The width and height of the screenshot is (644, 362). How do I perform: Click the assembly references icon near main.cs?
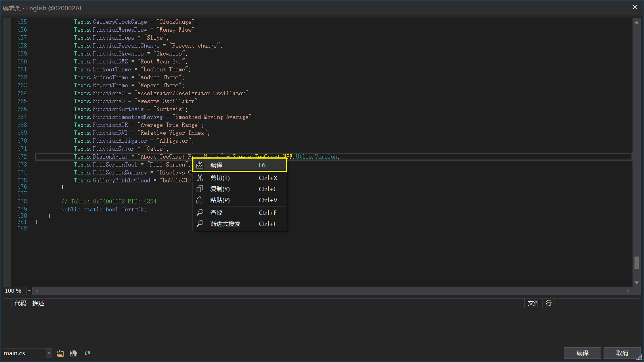[x=74, y=353]
